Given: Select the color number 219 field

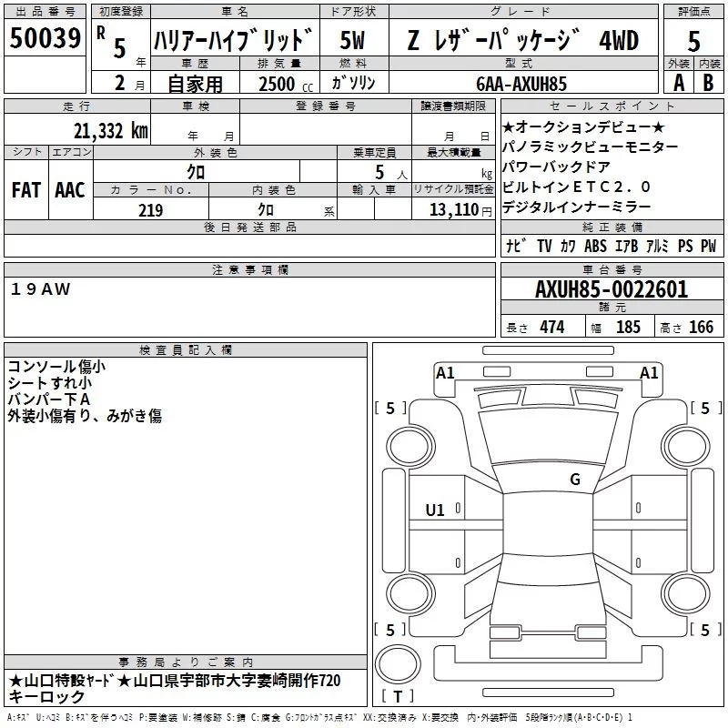Looking at the screenshot, I should coord(150,210).
